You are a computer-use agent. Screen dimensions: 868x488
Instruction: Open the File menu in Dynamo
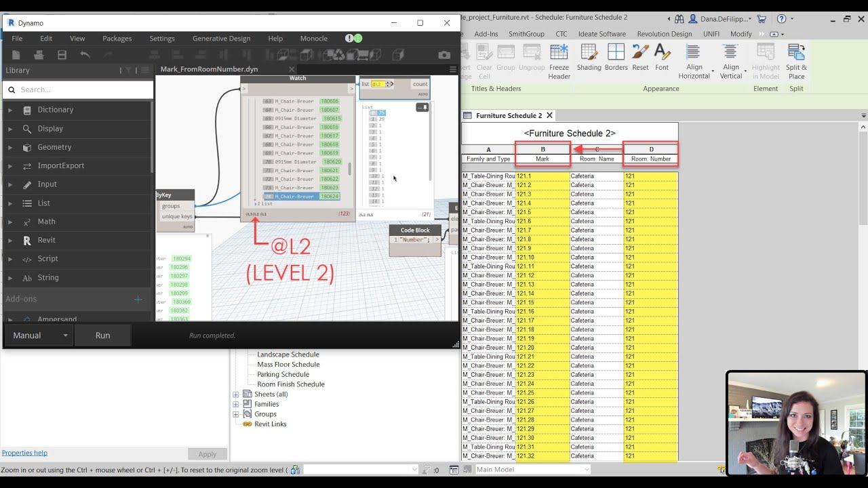tap(17, 39)
